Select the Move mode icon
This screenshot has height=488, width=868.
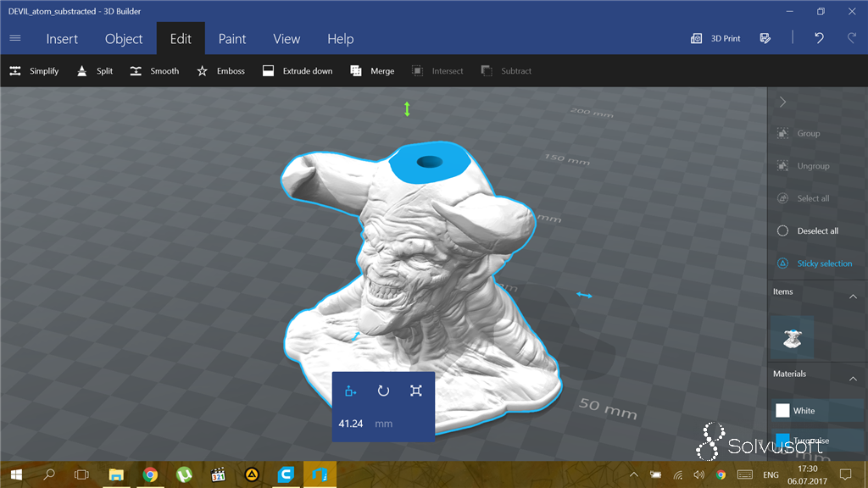click(x=350, y=391)
